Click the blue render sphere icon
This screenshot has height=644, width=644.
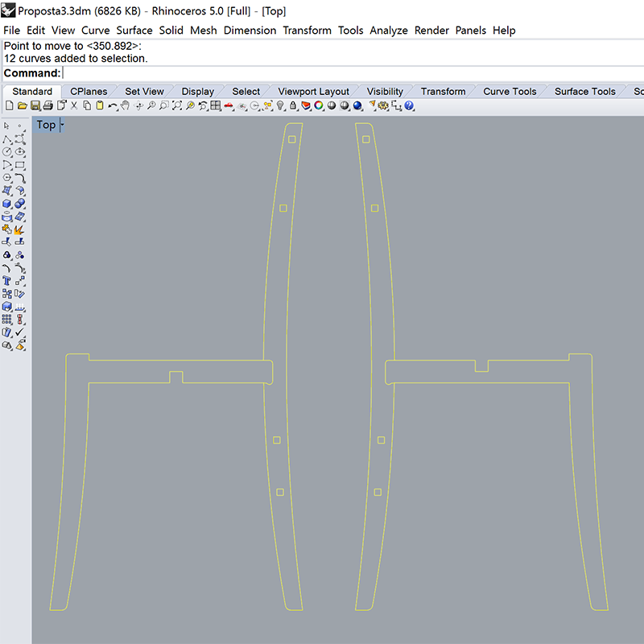pyautogui.click(x=357, y=105)
